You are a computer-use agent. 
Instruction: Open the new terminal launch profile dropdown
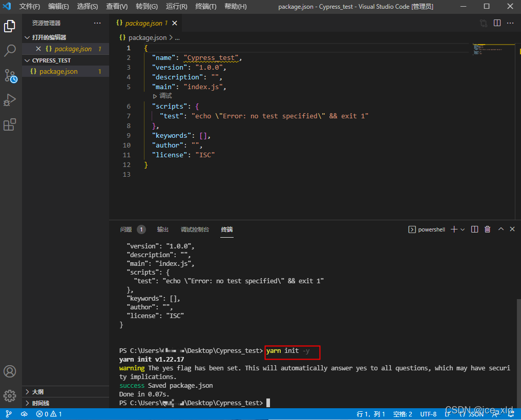[463, 229]
